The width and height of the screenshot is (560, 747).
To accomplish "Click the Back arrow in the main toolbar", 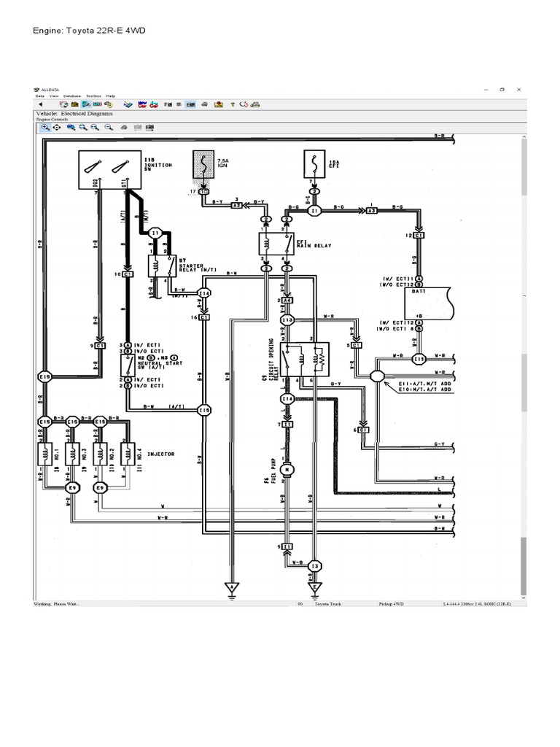I will pos(41,104).
